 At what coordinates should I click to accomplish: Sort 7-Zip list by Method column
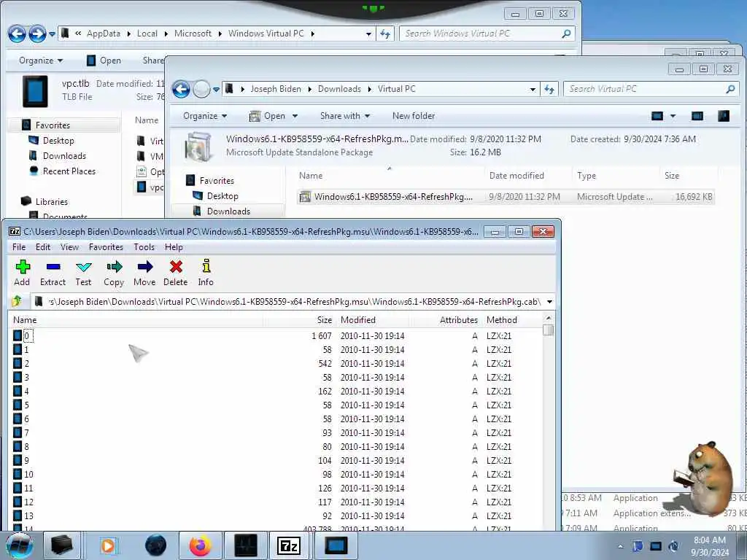[x=502, y=320]
